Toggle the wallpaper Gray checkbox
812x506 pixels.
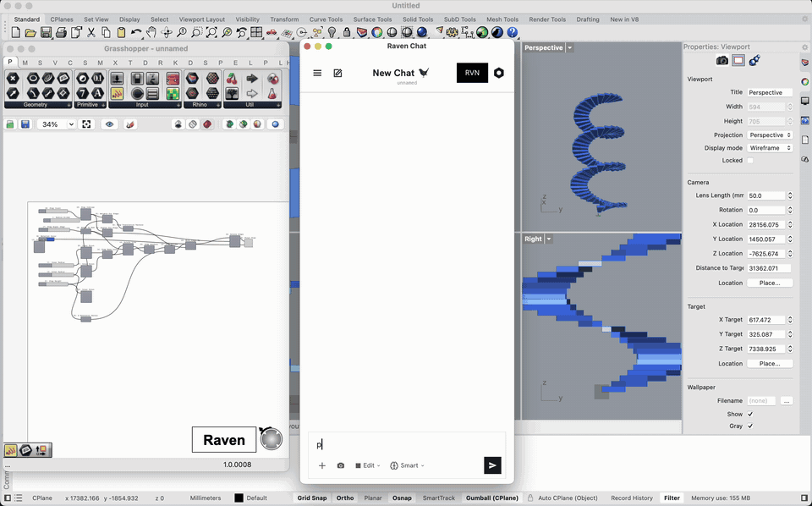point(750,426)
